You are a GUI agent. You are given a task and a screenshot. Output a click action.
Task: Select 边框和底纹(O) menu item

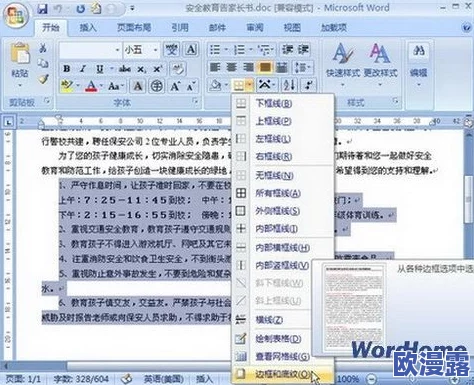(283, 374)
